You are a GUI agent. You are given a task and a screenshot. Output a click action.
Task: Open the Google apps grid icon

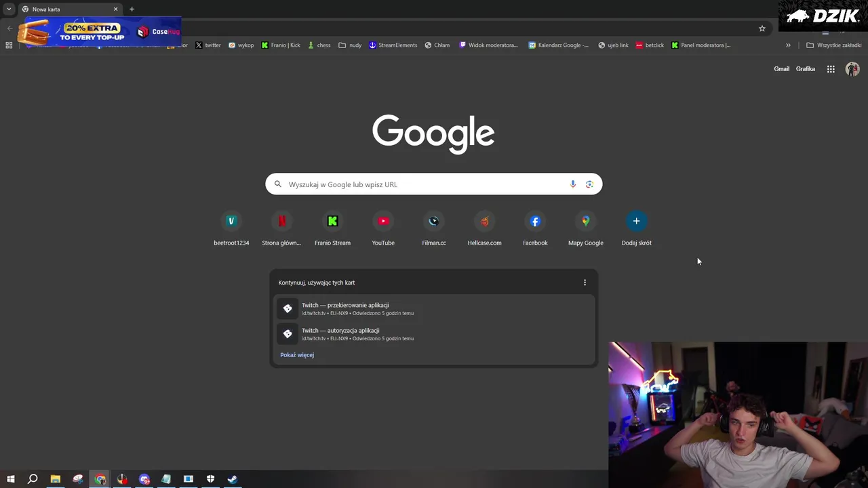pos(831,69)
